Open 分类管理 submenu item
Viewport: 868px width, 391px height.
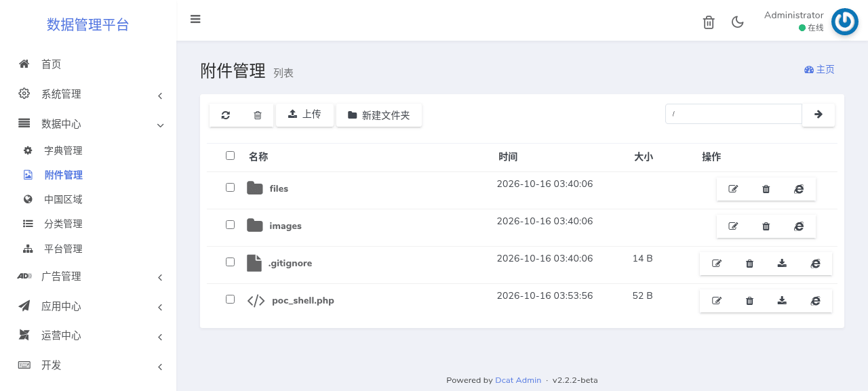point(88,224)
